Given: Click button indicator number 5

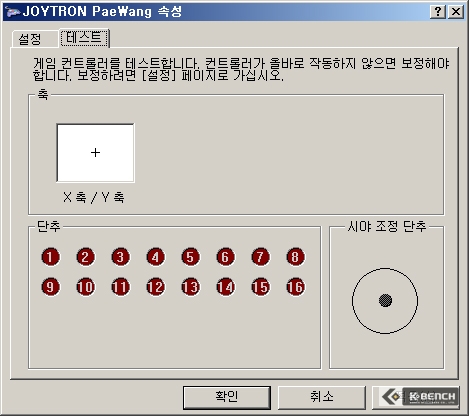Looking at the screenshot, I should pyautogui.click(x=191, y=257).
